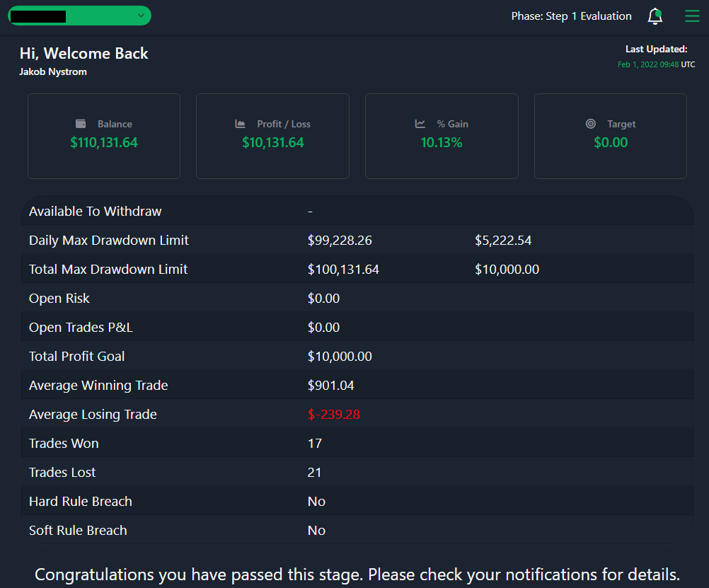Click the Profit / Loss chart icon
The height and width of the screenshot is (588, 709).
coord(240,124)
